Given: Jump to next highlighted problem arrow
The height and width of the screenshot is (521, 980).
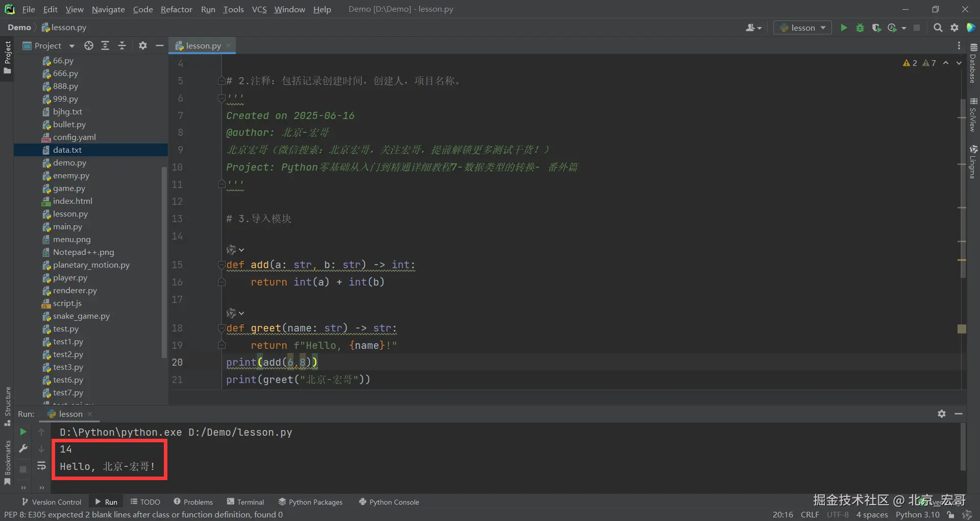Looking at the screenshot, I should click(959, 63).
